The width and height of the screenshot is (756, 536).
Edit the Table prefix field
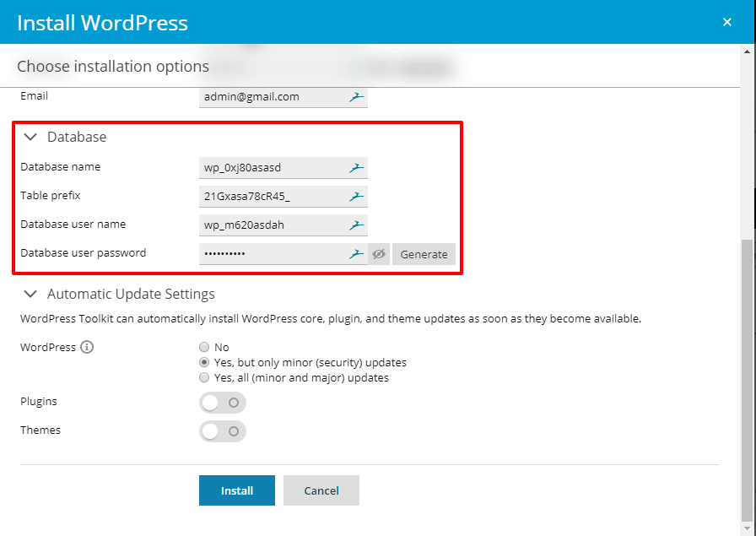tap(283, 197)
